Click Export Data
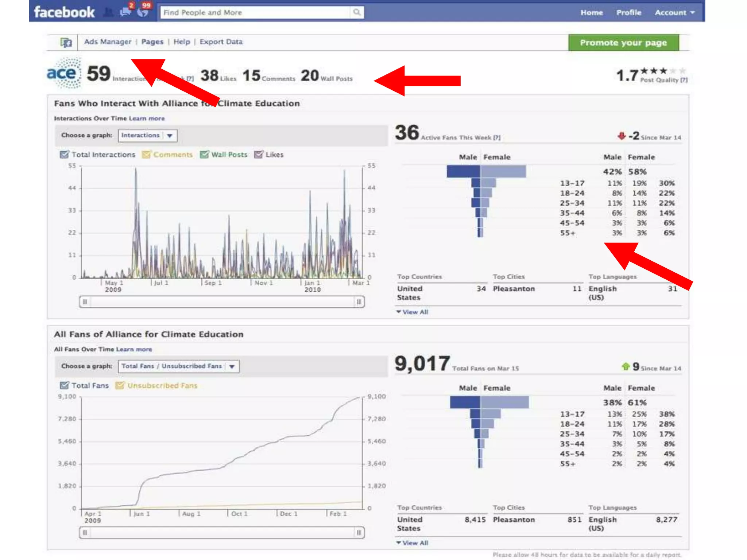The height and width of the screenshot is (560, 747). (x=221, y=42)
